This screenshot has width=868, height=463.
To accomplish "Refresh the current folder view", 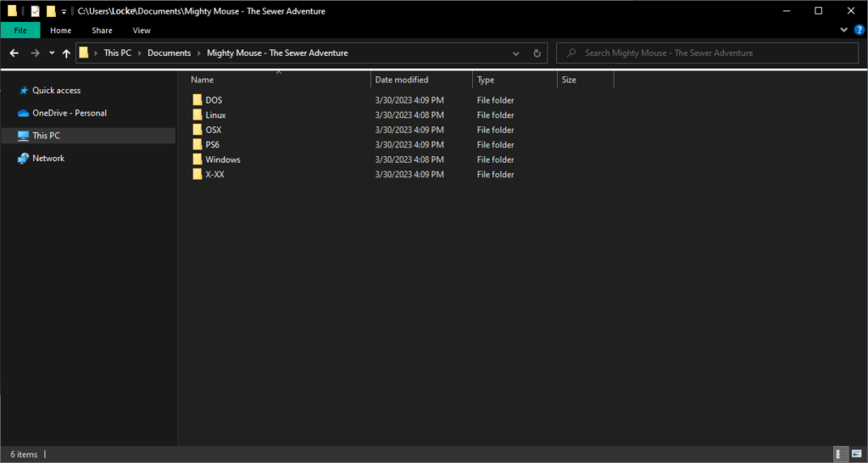I will click(x=537, y=53).
